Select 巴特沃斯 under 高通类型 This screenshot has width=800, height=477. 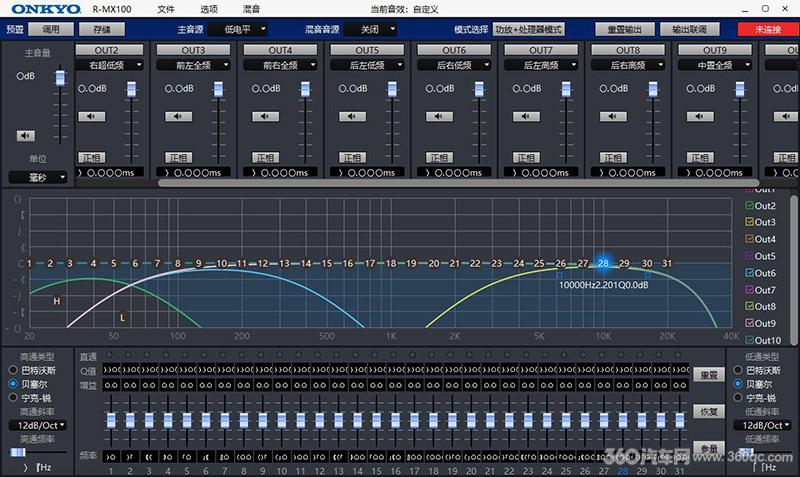13,370
